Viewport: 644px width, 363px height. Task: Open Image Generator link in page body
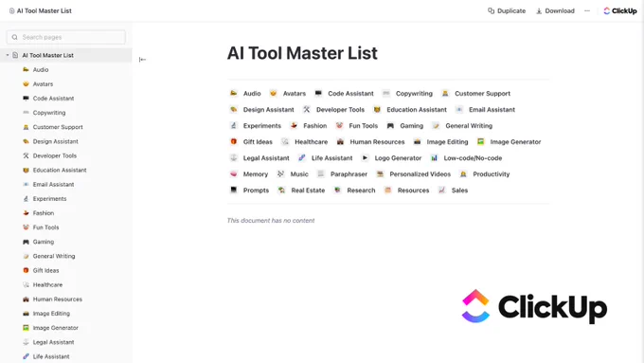(x=515, y=142)
